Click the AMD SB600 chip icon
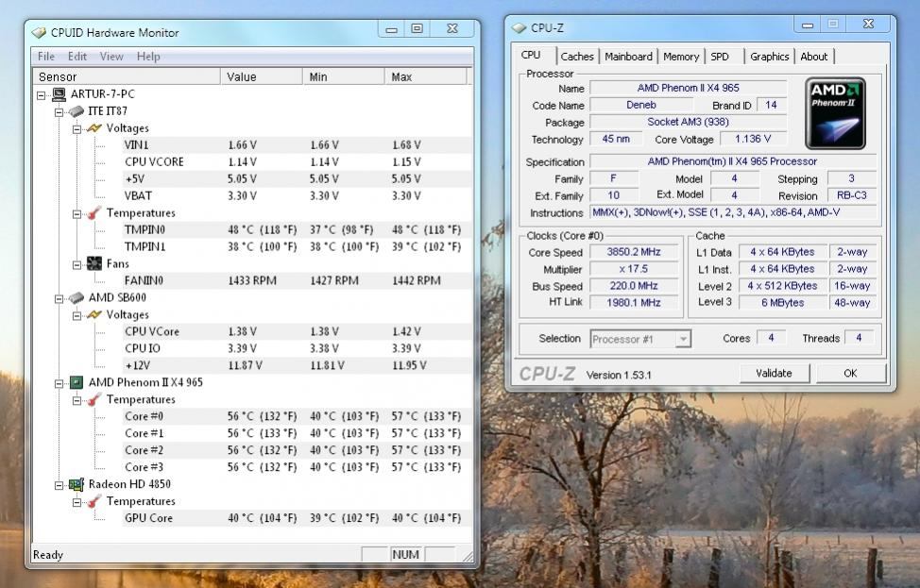Screen dimensions: 920x588 pos(77,298)
